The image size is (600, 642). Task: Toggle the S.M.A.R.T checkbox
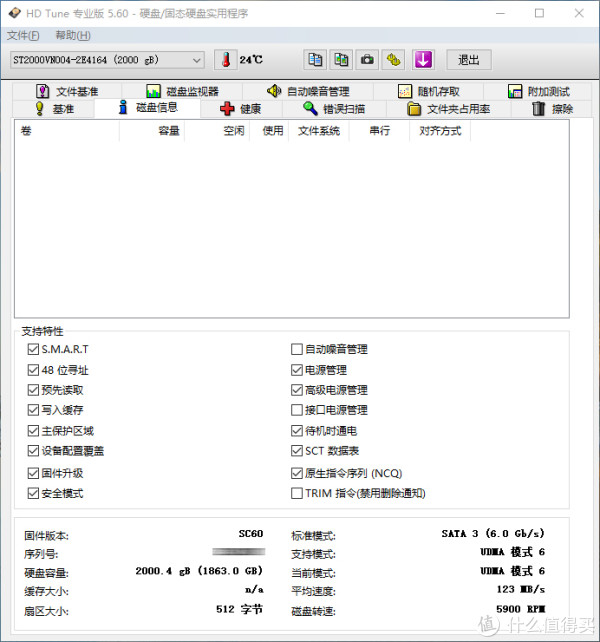(x=34, y=349)
